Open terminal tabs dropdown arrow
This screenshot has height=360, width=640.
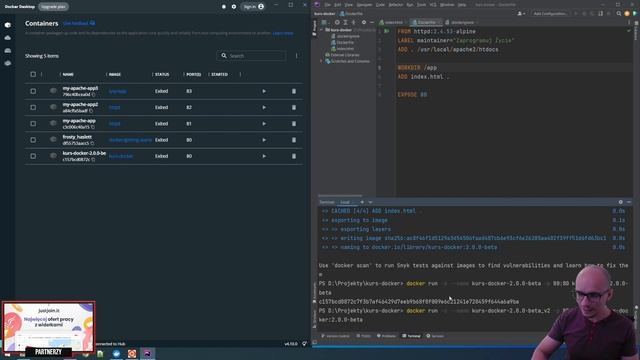point(370,202)
